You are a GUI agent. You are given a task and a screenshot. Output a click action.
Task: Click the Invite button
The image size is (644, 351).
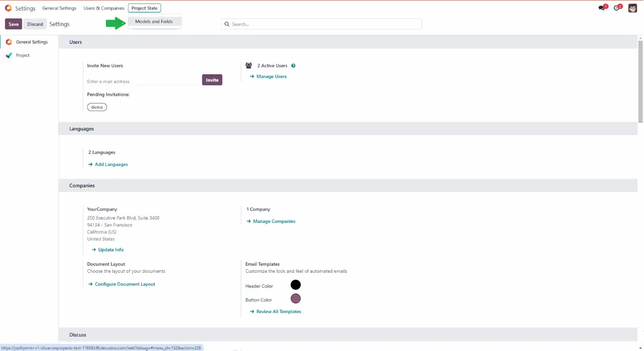click(x=212, y=80)
